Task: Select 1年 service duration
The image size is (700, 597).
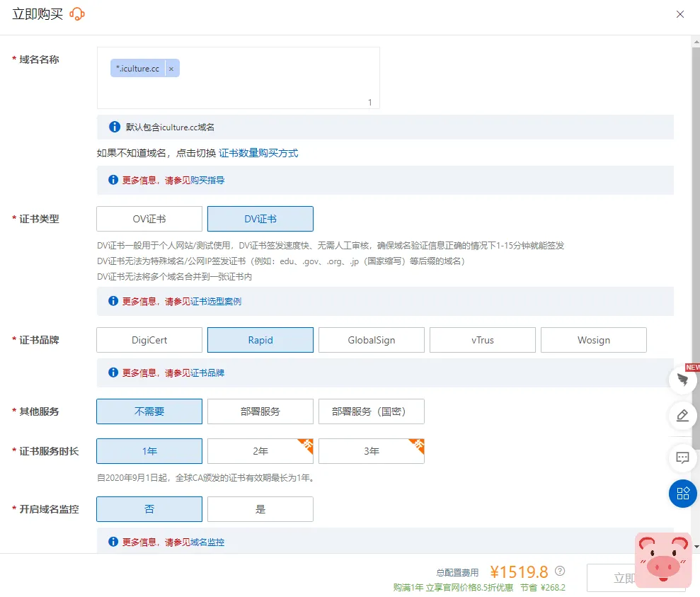Action: click(149, 451)
